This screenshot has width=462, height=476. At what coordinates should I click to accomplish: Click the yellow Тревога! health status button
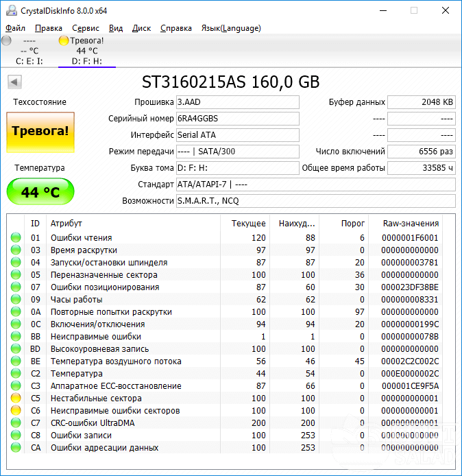click(x=40, y=132)
